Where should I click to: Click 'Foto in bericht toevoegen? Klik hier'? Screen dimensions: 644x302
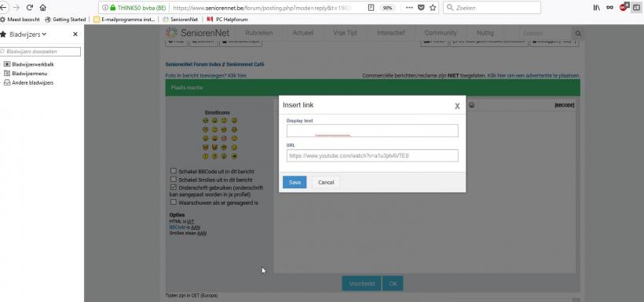coord(207,75)
